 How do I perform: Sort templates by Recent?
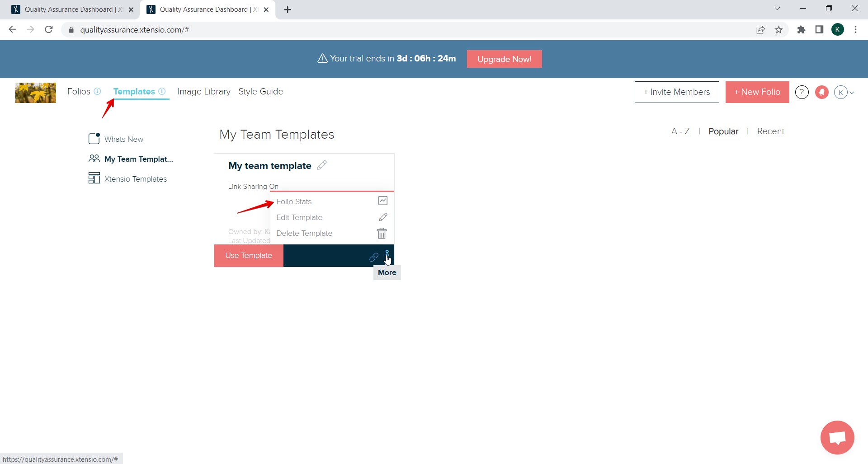pos(771,131)
